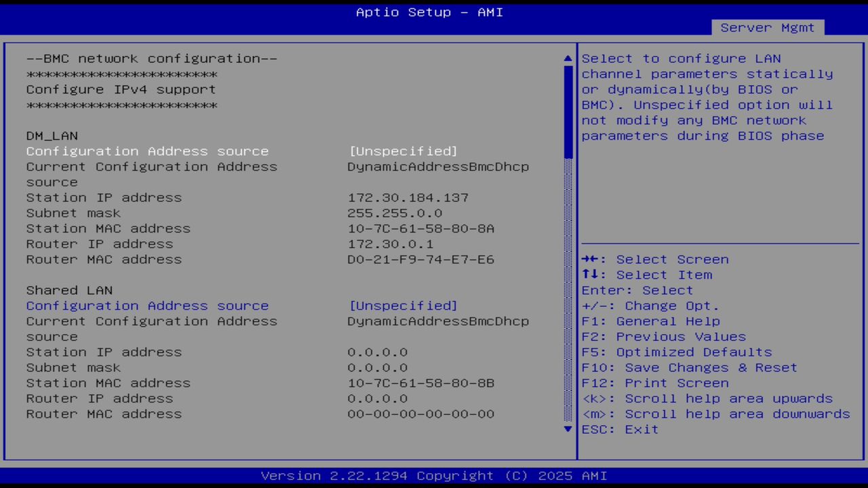868x488 pixels.
Task: Click the Router MAC address entry under Shared LAN
Action: tap(420, 413)
